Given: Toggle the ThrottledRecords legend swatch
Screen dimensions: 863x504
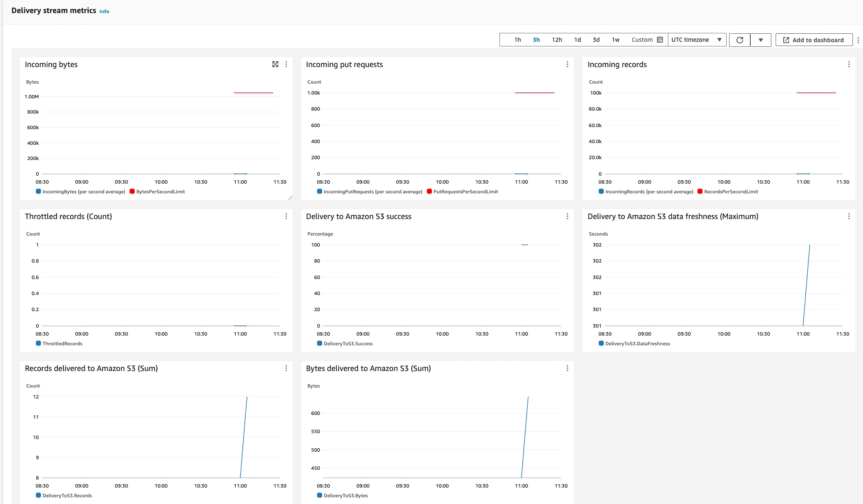Looking at the screenshot, I should (38, 343).
